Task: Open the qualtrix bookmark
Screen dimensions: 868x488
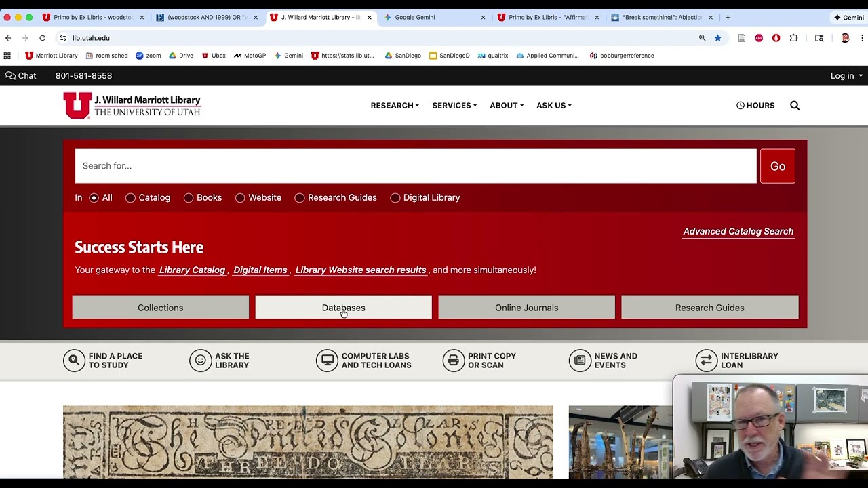Action: point(492,56)
